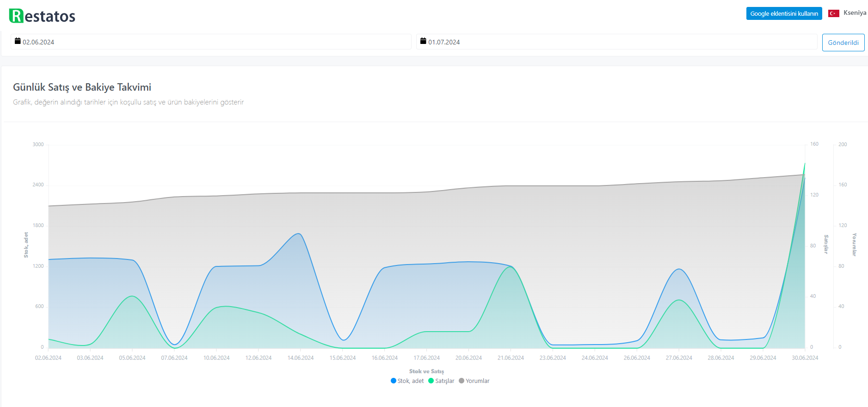Image resolution: width=868 pixels, height=407 pixels.
Task: Click the x-axis label 05.06.2024
Action: [132, 358]
